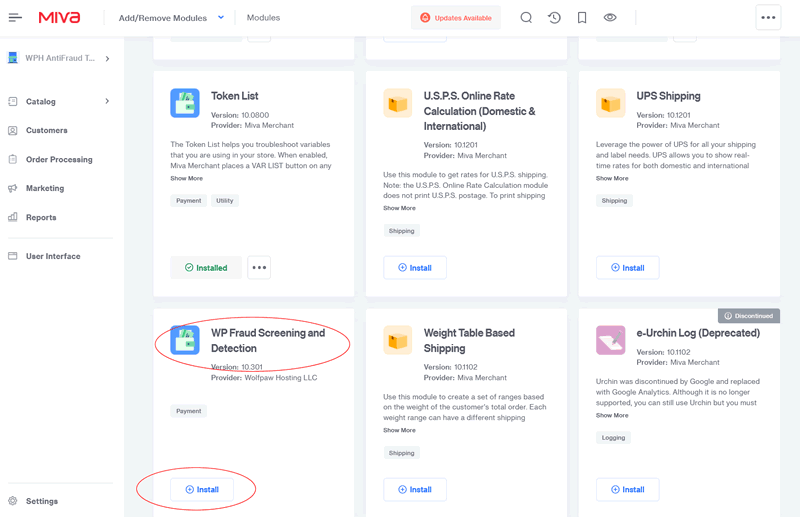Click the Updates Available notification button

pyautogui.click(x=456, y=18)
